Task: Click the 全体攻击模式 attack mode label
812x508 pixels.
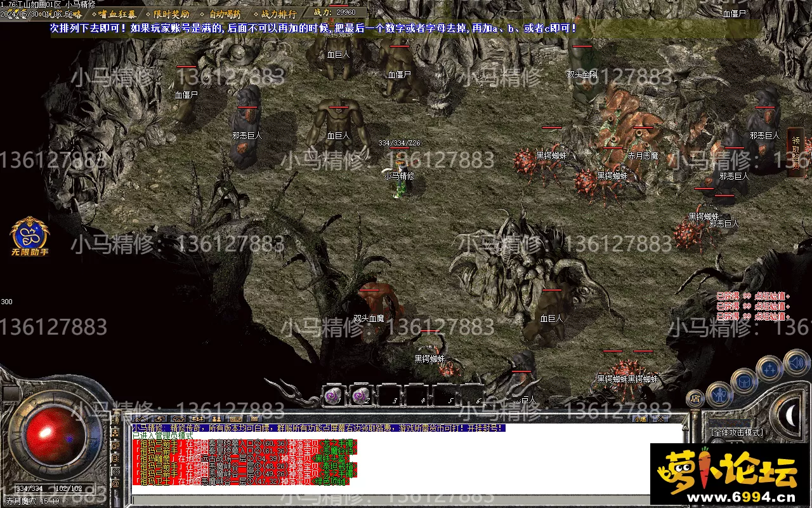Action: pyautogui.click(x=737, y=432)
